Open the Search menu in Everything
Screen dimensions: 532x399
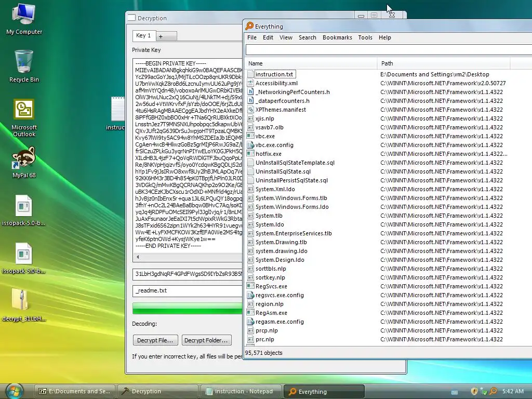tap(308, 37)
